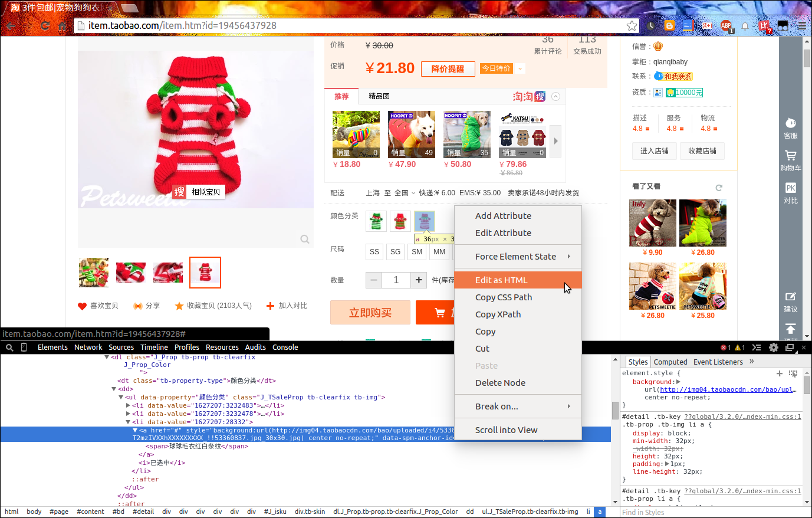Screen dimensions: 812x518
Task: Click the DevTools inspect element magnifier icon
Action: point(9,347)
